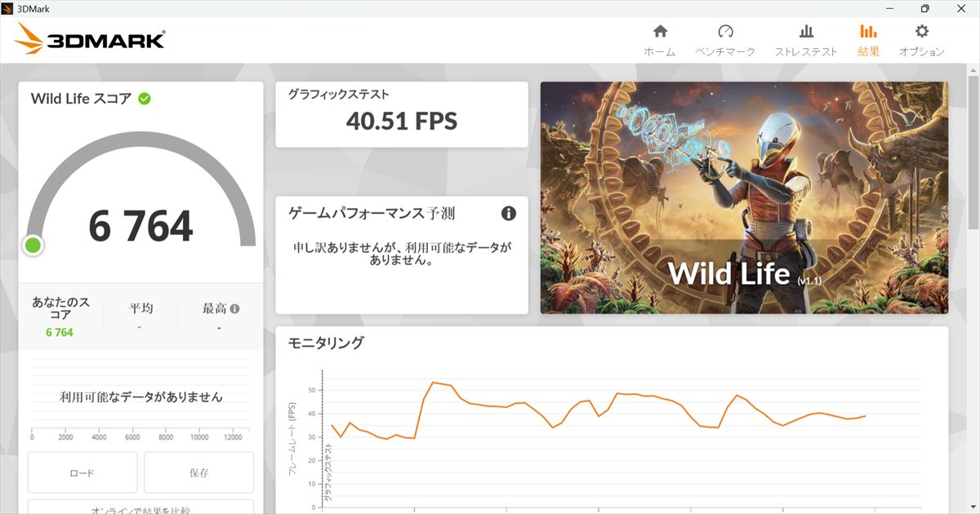Click the 40.51 FPS graphics test value
Image resolution: width=980 pixels, height=514 pixels.
402,122
